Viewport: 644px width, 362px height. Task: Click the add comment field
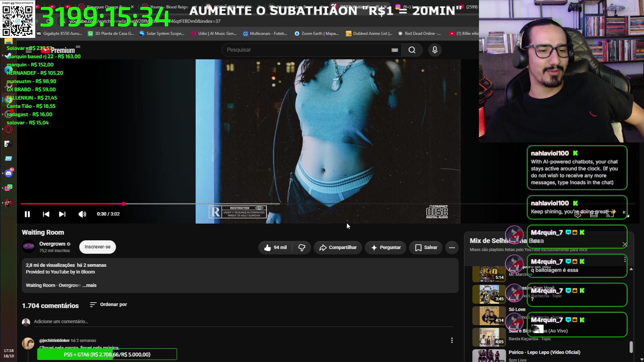point(243,321)
